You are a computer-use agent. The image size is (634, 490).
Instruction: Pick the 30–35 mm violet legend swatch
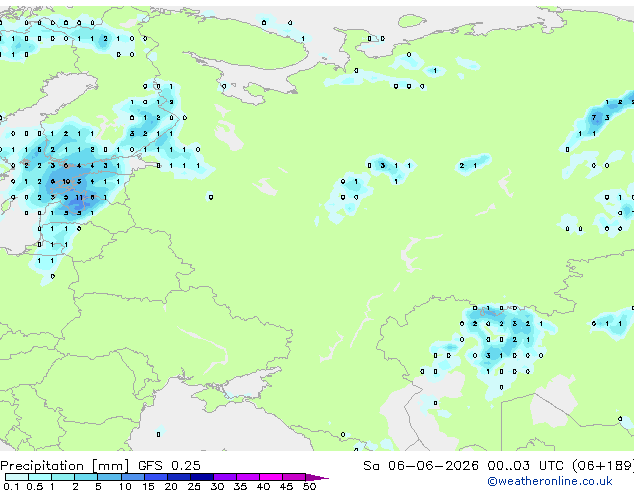click(225, 477)
